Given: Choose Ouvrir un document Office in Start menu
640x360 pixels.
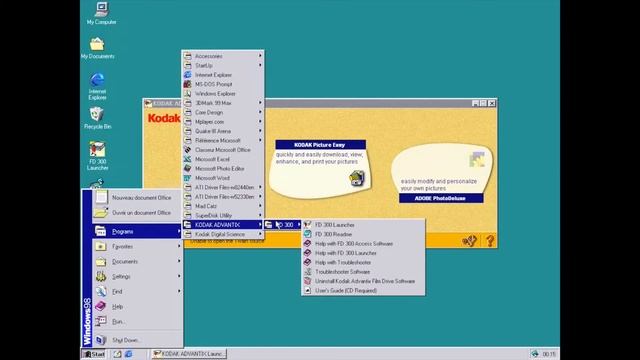Looking at the screenshot, I should pyautogui.click(x=137, y=213).
